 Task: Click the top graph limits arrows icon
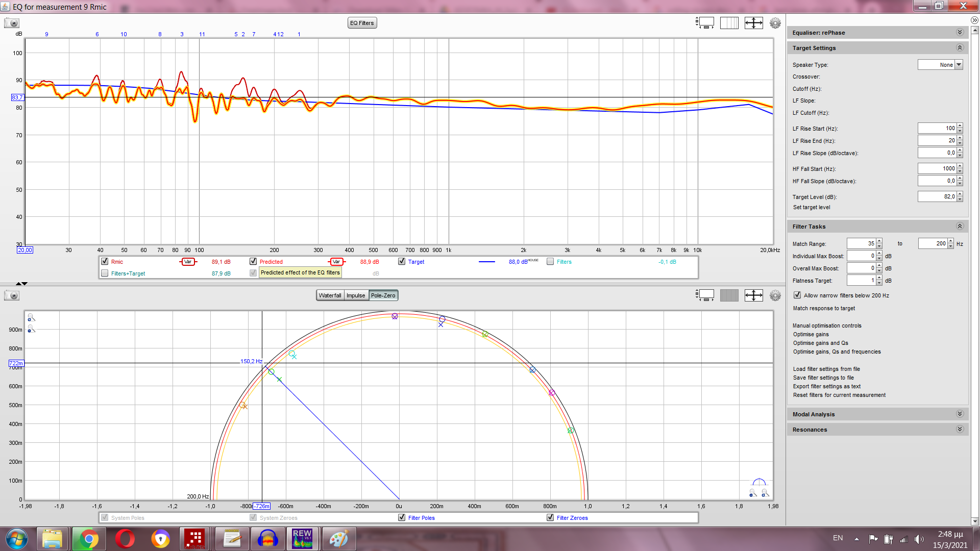coord(753,23)
